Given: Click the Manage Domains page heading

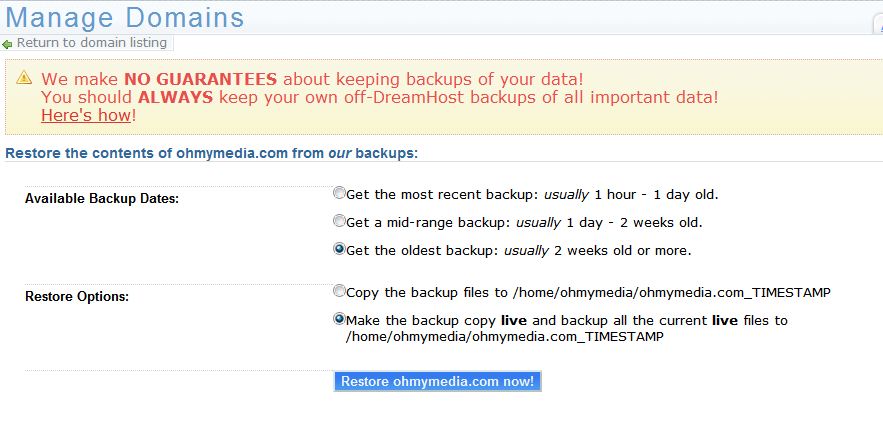Looking at the screenshot, I should point(124,17).
